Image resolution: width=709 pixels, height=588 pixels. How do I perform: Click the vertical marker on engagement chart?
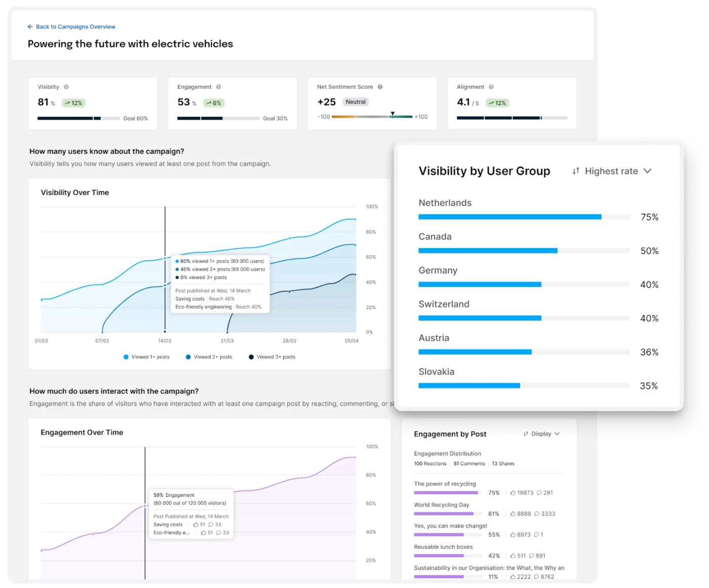(145, 513)
